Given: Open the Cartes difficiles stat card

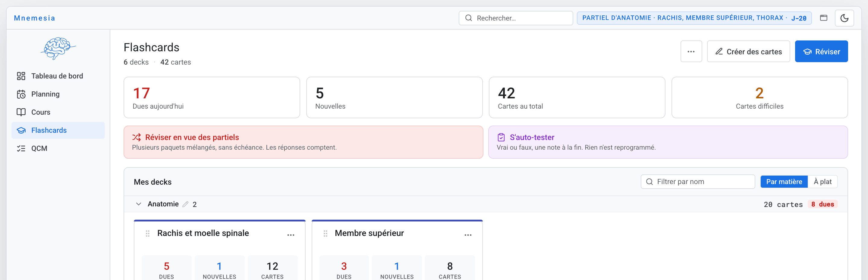Looking at the screenshot, I should [x=759, y=97].
